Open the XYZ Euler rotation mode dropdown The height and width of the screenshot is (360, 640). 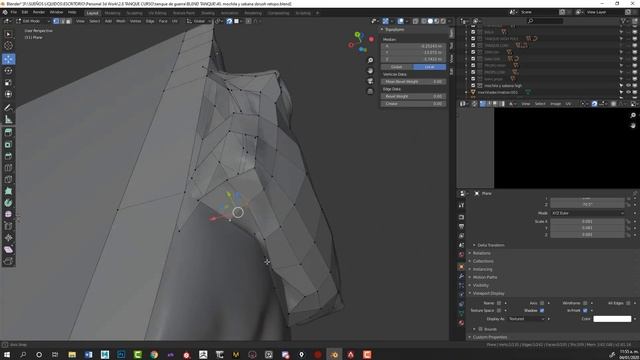pyautogui.click(x=587, y=213)
